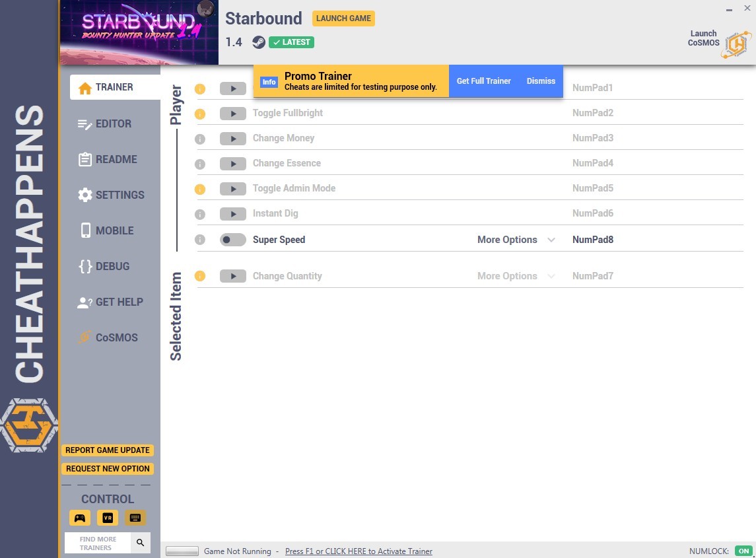This screenshot has height=558, width=756.
Task: Select the VR control icon
Action: pos(108,518)
